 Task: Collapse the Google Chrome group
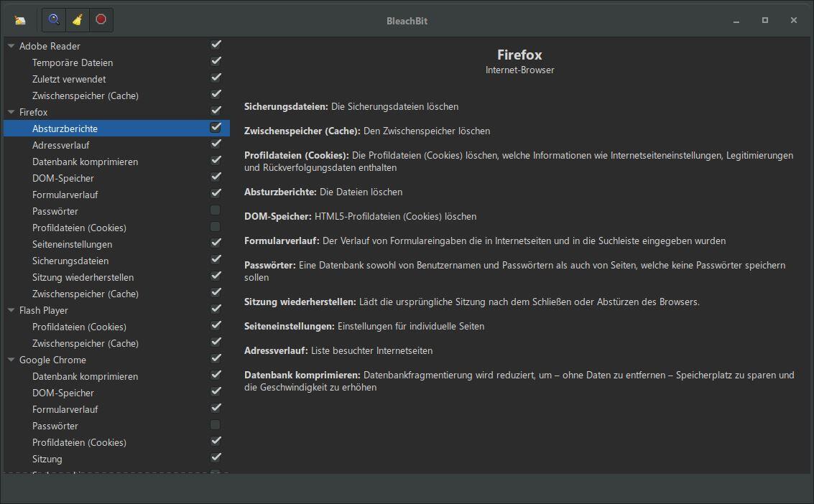pos(11,360)
